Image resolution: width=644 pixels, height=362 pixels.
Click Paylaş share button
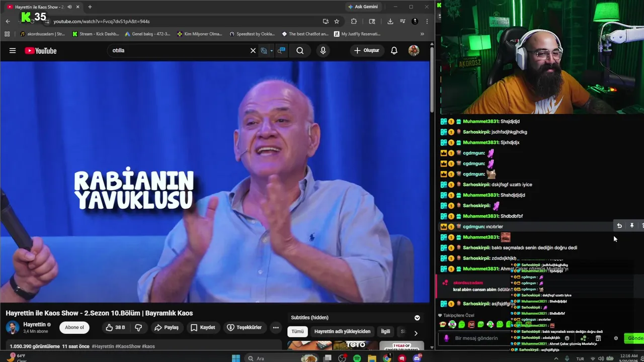(167, 327)
